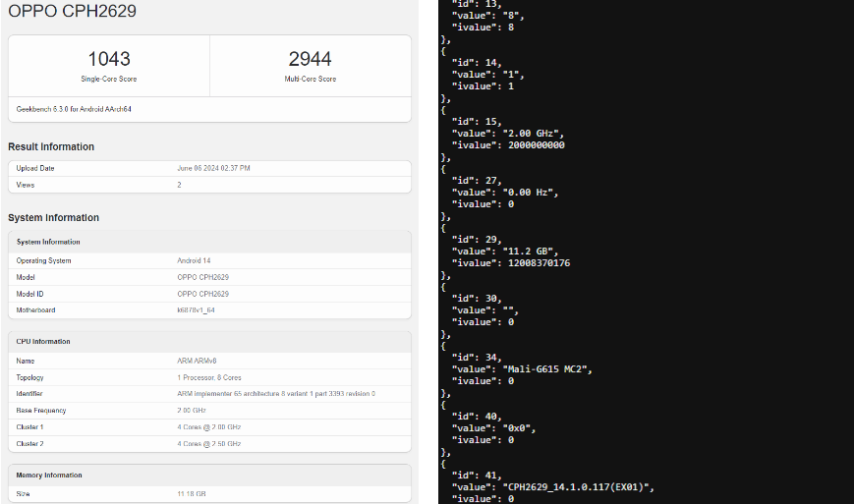
Task: Select Cluster 2 value 4 Cores @ 2.50 GHz
Action: [208, 444]
